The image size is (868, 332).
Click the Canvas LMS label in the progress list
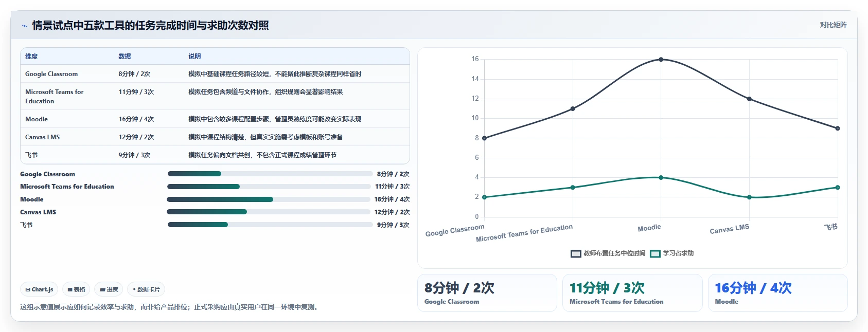(38, 212)
